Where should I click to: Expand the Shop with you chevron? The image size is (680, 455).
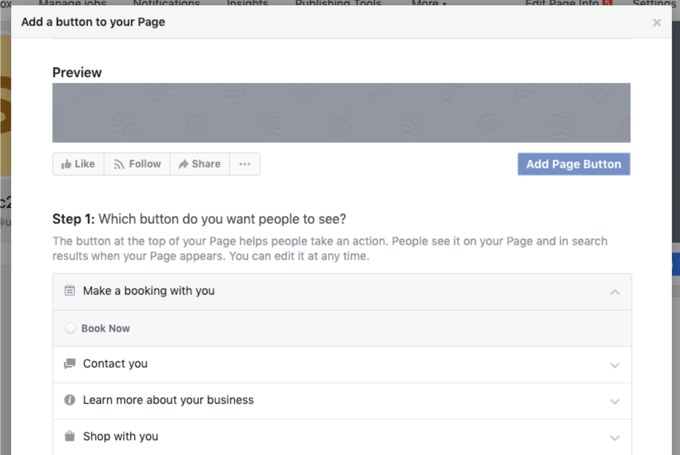(614, 437)
